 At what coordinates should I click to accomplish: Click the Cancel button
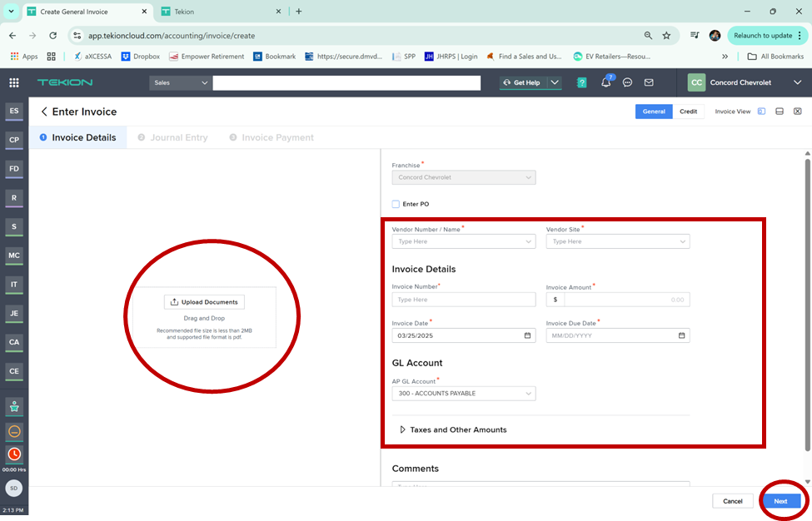[x=732, y=501]
